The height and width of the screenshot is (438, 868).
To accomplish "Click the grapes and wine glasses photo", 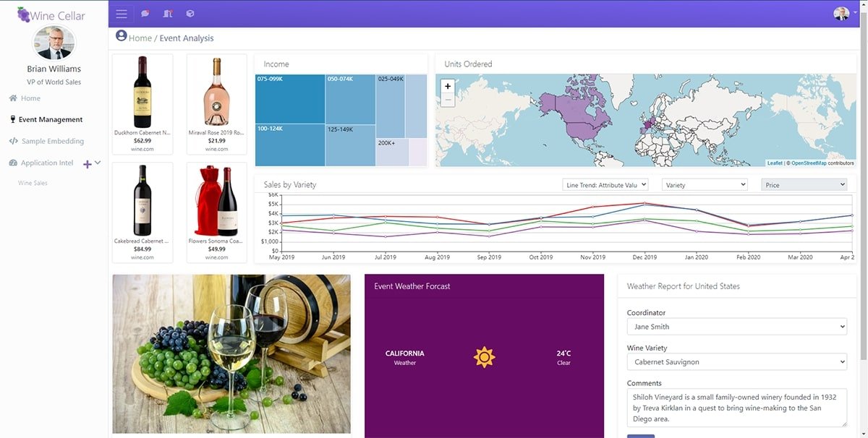I will [x=231, y=353].
